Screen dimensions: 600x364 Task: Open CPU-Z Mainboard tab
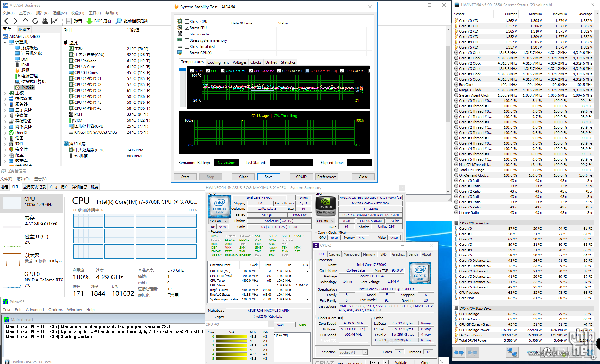tap(351, 254)
